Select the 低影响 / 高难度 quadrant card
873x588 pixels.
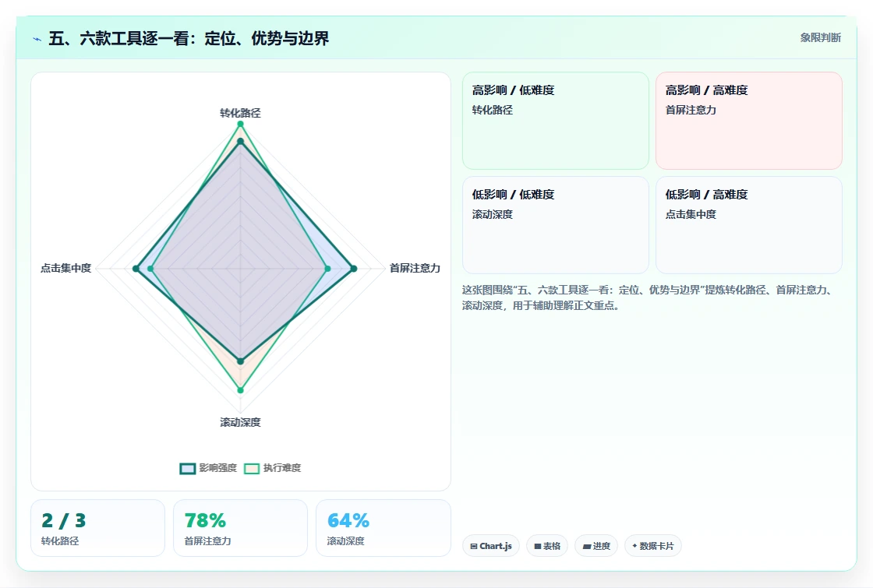coord(749,225)
